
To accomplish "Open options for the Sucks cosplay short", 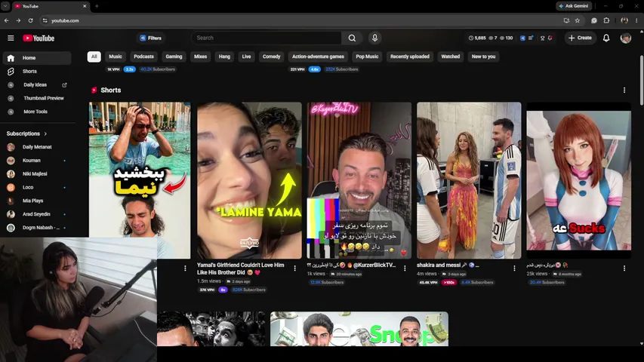I will [x=624, y=268].
